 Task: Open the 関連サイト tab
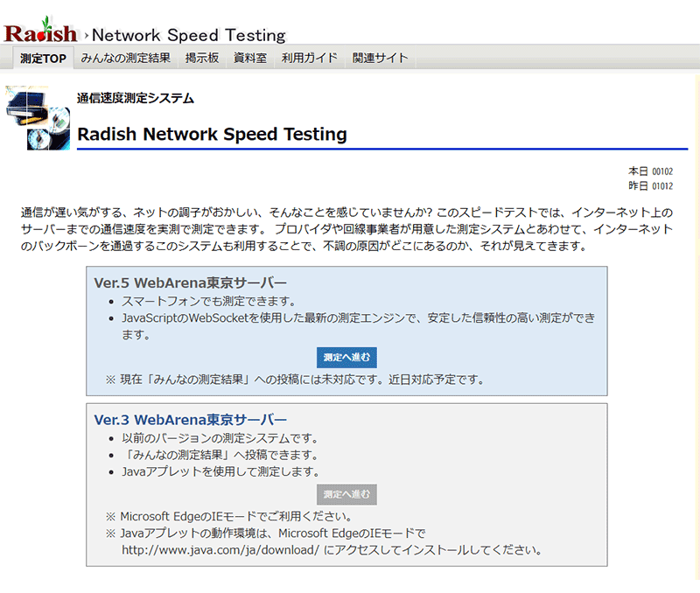[380, 59]
